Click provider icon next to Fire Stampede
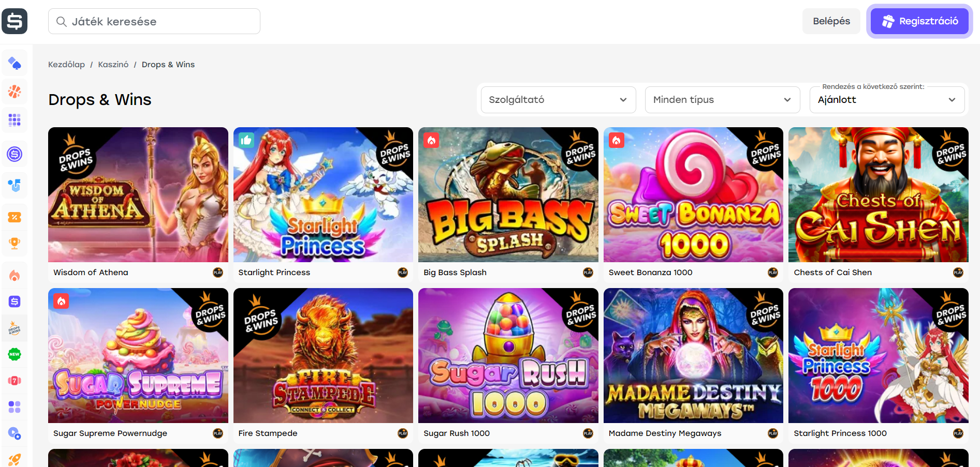980x467 pixels. (x=403, y=433)
